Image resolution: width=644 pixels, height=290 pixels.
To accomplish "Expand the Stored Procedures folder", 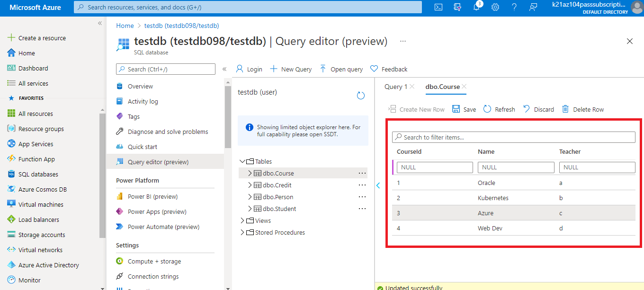I will pos(242,232).
